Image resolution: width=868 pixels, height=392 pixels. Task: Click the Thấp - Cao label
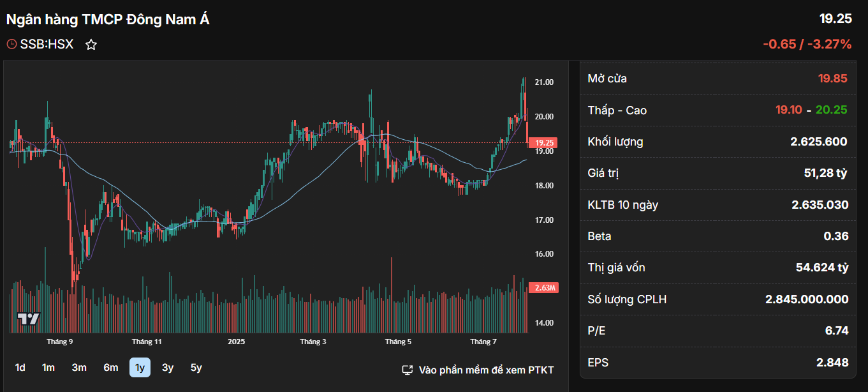617,110
